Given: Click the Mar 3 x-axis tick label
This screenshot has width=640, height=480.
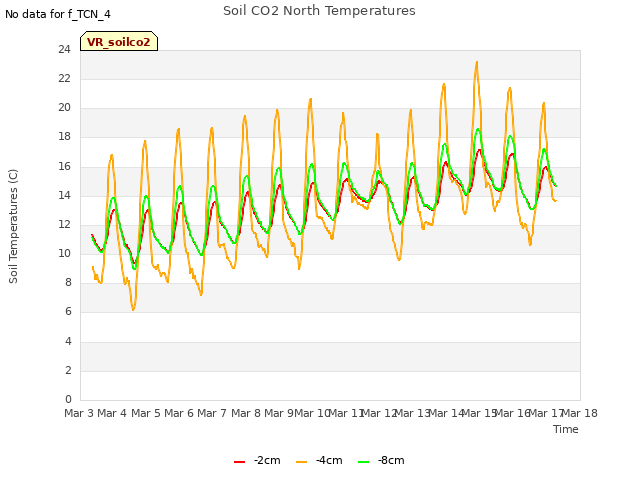Looking at the screenshot, I should coord(79,413).
